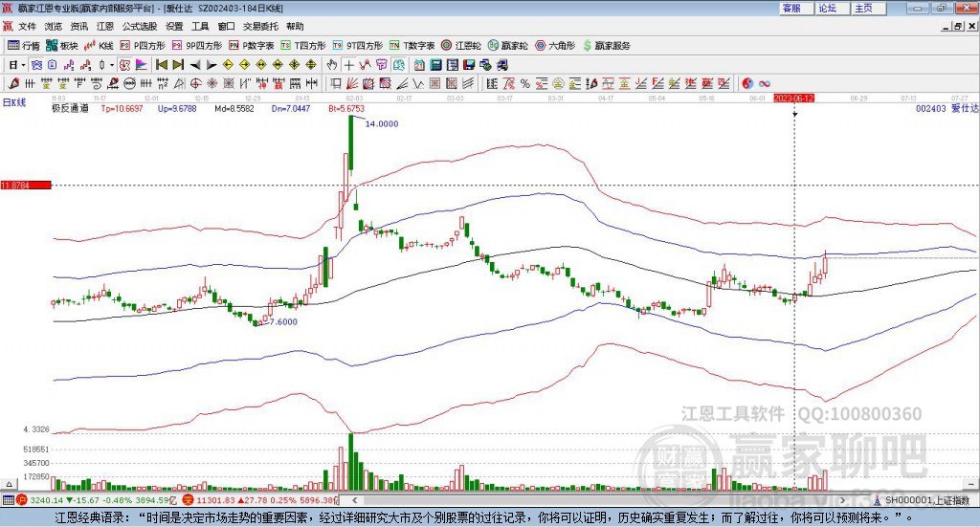Open the P四方形 tool

(143, 46)
